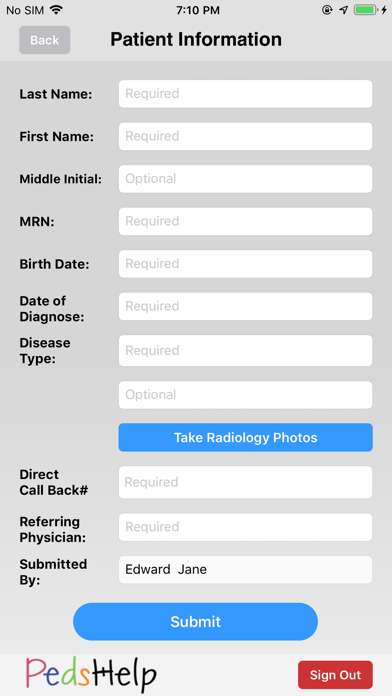Tap the rotation lock status icon
The height and width of the screenshot is (696, 392).
tap(327, 10)
